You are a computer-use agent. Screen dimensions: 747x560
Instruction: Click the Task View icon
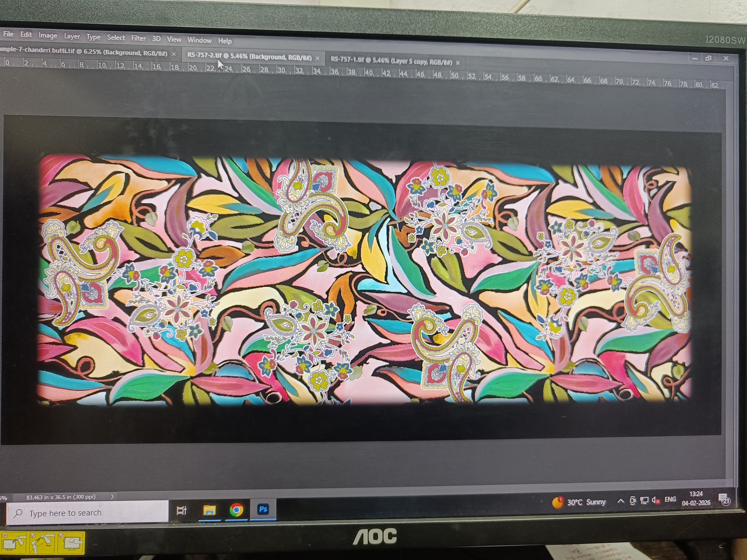[182, 510]
